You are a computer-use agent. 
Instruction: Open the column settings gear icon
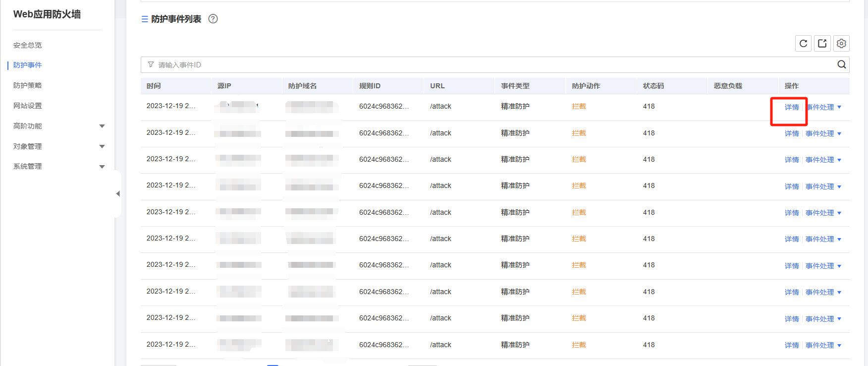coord(841,44)
